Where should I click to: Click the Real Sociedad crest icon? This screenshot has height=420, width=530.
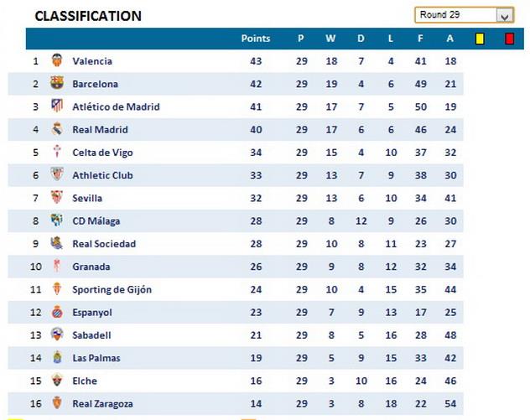pos(57,243)
